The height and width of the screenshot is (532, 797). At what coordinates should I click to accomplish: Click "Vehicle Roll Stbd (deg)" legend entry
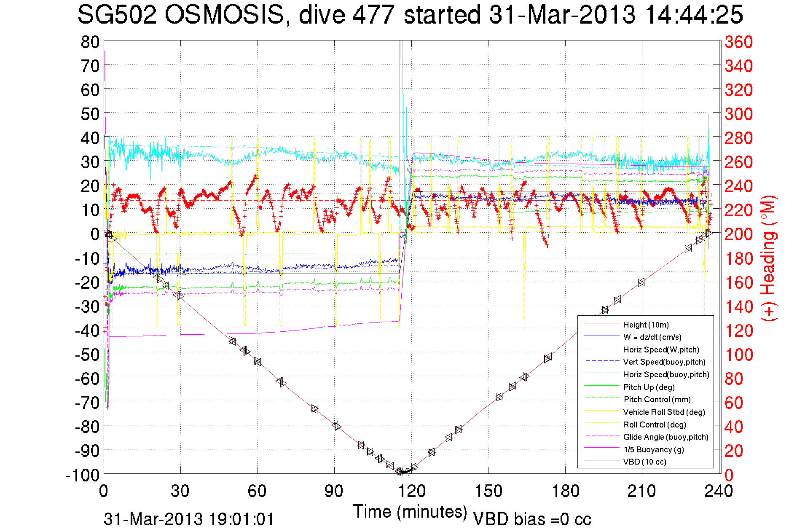(x=664, y=412)
